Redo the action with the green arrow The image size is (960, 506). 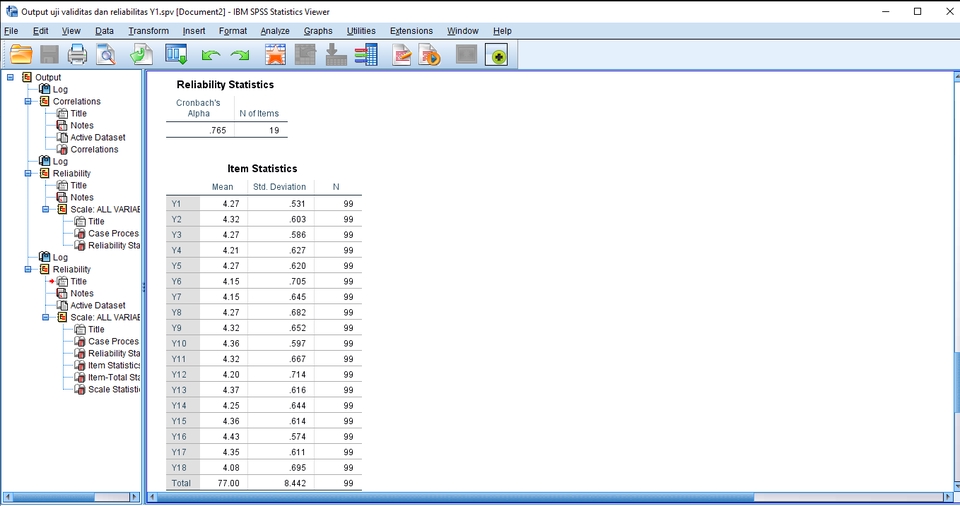[x=239, y=56]
